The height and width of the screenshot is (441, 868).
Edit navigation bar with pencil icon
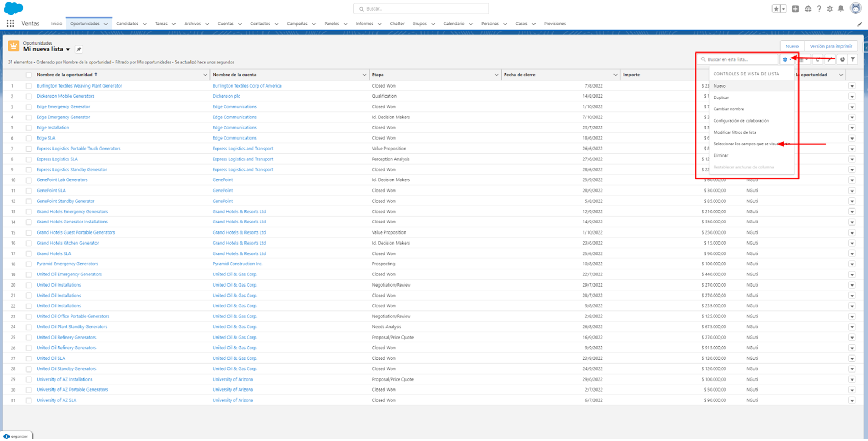pos(860,24)
